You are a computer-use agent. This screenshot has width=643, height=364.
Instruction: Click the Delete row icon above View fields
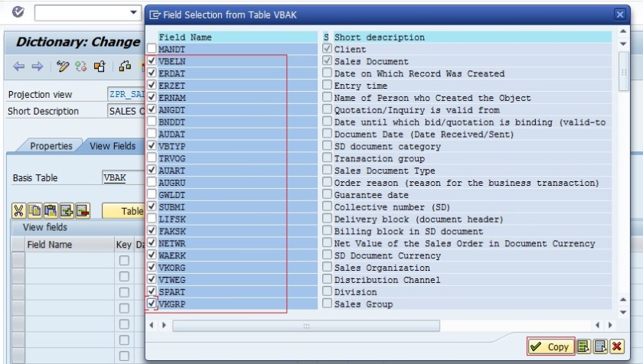(x=83, y=211)
